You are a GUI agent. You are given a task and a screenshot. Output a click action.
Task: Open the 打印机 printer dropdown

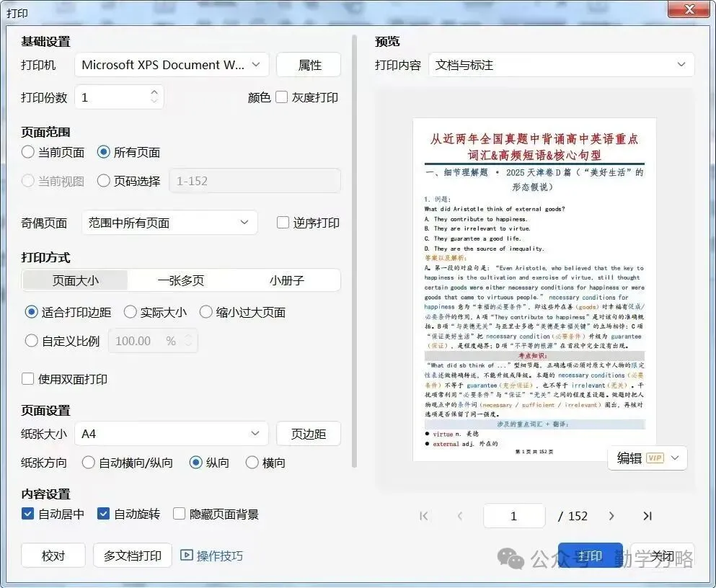[172, 65]
